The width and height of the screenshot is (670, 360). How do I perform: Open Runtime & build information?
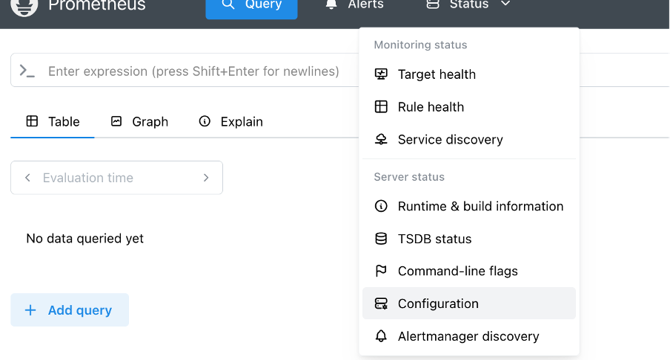(469, 206)
